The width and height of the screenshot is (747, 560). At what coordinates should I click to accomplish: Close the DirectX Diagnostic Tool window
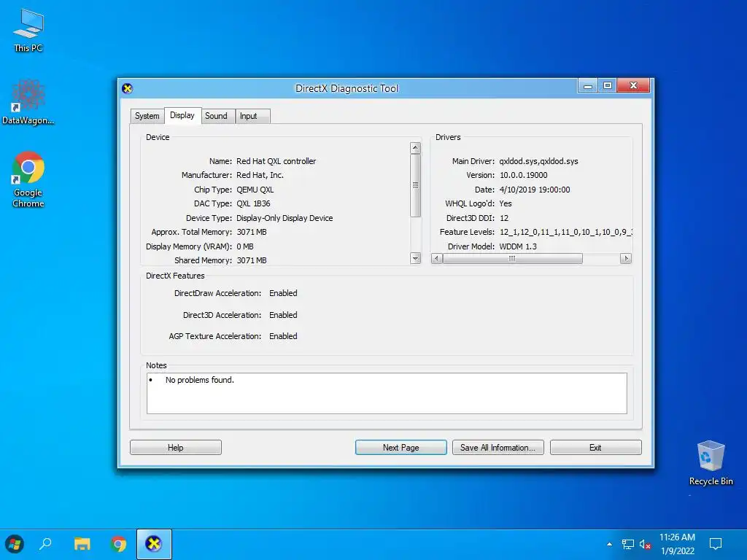633,86
